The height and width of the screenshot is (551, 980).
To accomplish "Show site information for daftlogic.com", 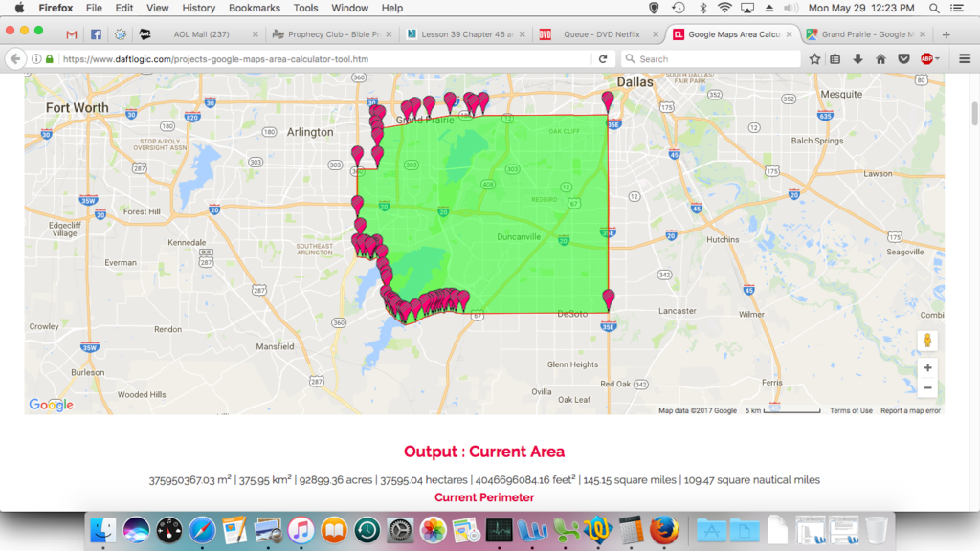I will click(x=37, y=58).
